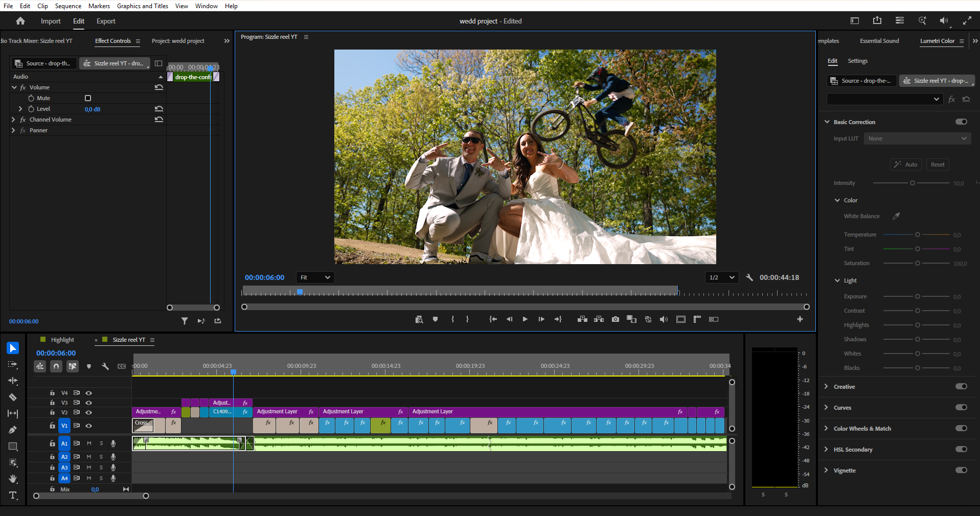This screenshot has width=980, height=516.
Task: Click Export Frame camera icon
Action: pos(616,319)
